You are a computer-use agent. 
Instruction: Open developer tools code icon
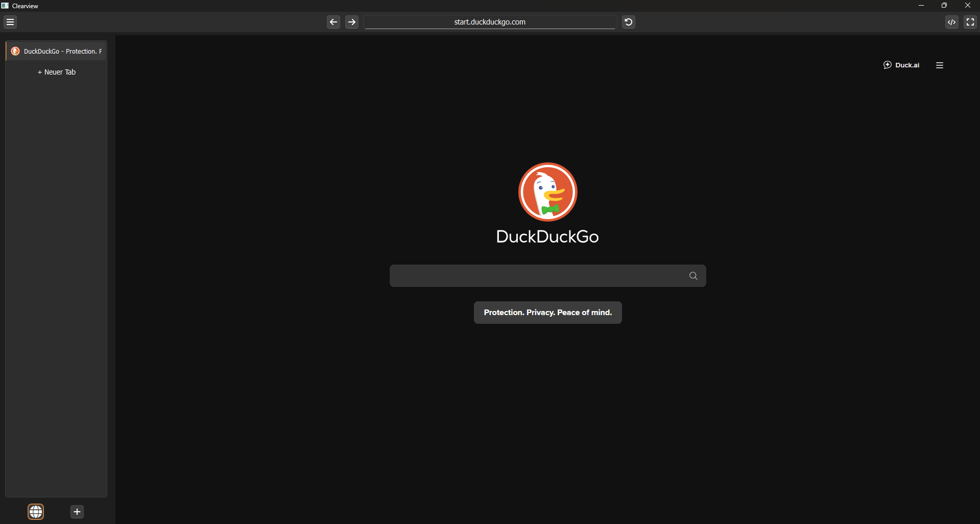952,22
